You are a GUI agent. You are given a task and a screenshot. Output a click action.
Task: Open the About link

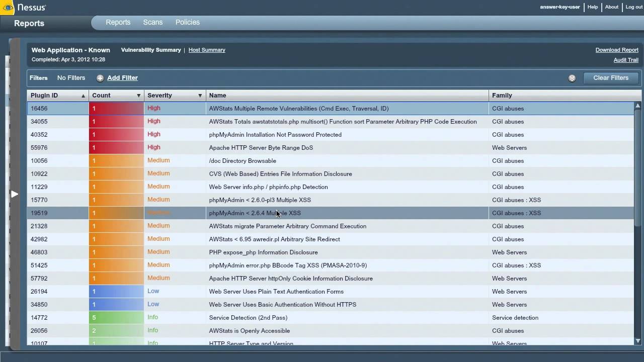(x=612, y=7)
